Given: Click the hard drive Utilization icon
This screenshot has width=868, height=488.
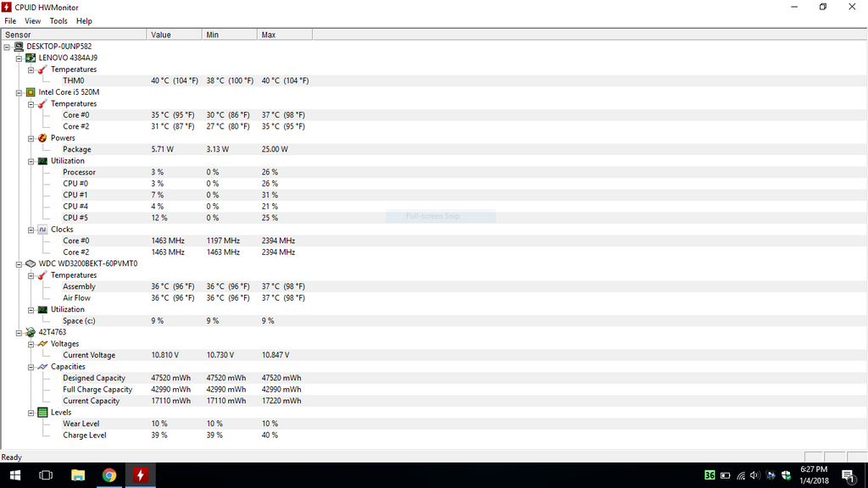Looking at the screenshot, I should [42, 309].
